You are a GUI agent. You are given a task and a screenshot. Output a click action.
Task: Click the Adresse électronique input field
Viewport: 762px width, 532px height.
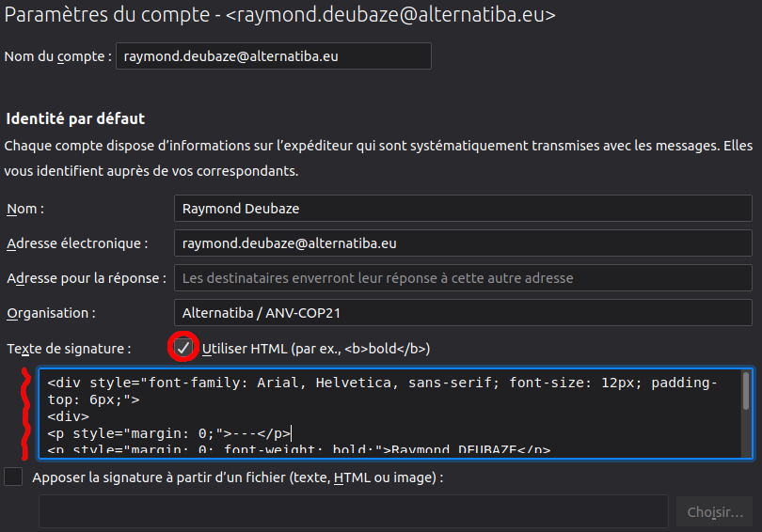click(463, 243)
